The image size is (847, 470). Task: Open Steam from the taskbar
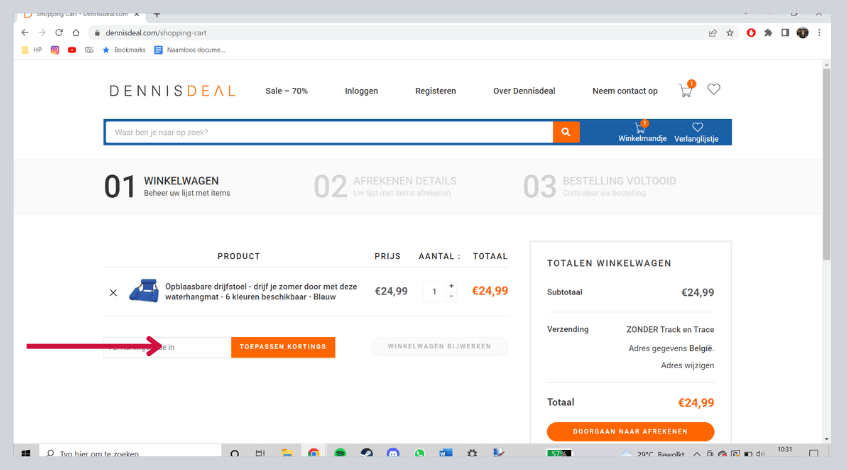pyautogui.click(x=367, y=453)
